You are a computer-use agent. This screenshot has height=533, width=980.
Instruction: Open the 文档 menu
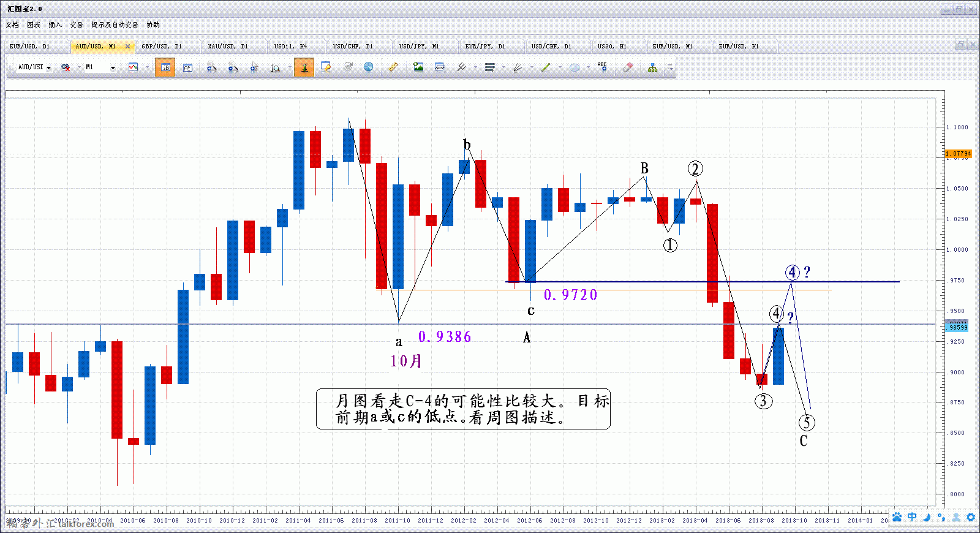12,25
